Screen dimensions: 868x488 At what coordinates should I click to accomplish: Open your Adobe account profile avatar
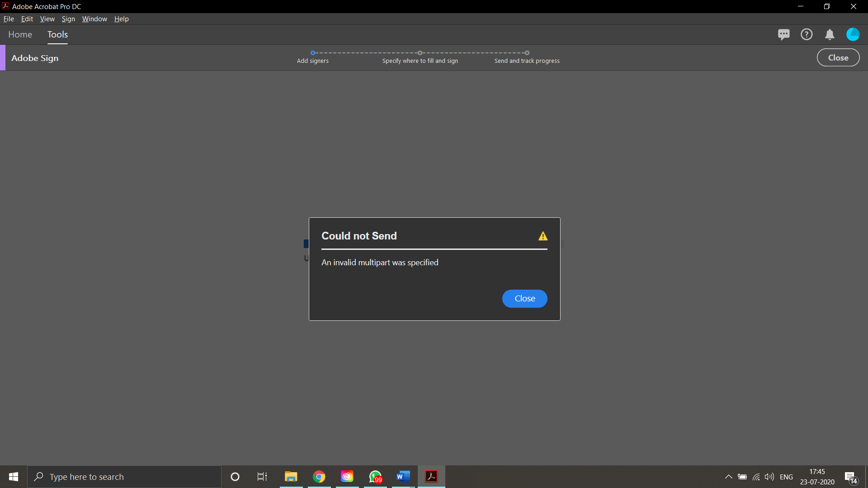(x=853, y=34)
